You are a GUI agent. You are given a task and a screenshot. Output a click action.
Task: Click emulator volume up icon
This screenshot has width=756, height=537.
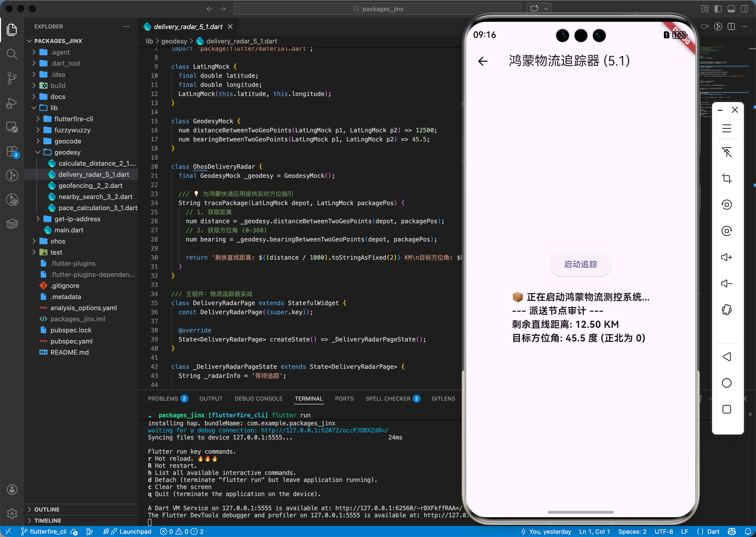(x=726, y=257)
